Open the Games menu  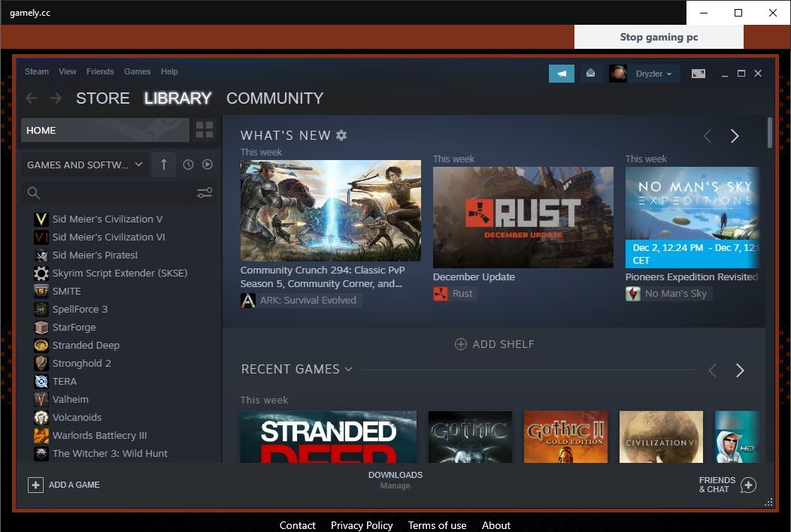point(137,71)
